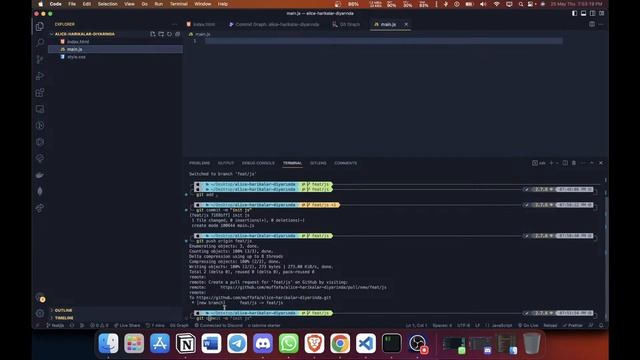
Task: Open the Run menu in menu bar
Action: (x=158, y=4)
